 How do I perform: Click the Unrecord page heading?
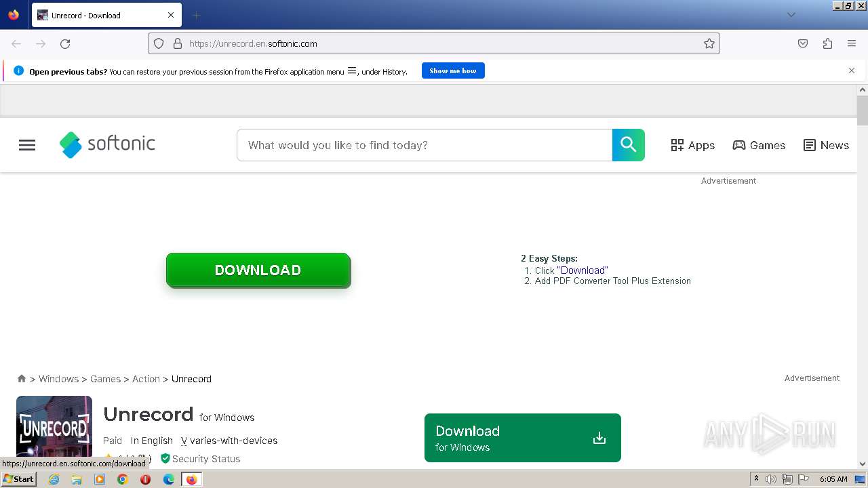(149, 414)
